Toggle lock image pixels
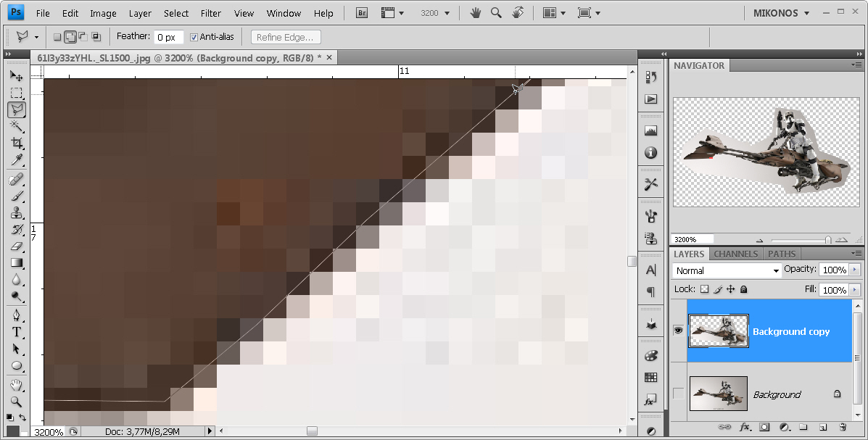The image size is (868, 440). click(x=718, y=289)
